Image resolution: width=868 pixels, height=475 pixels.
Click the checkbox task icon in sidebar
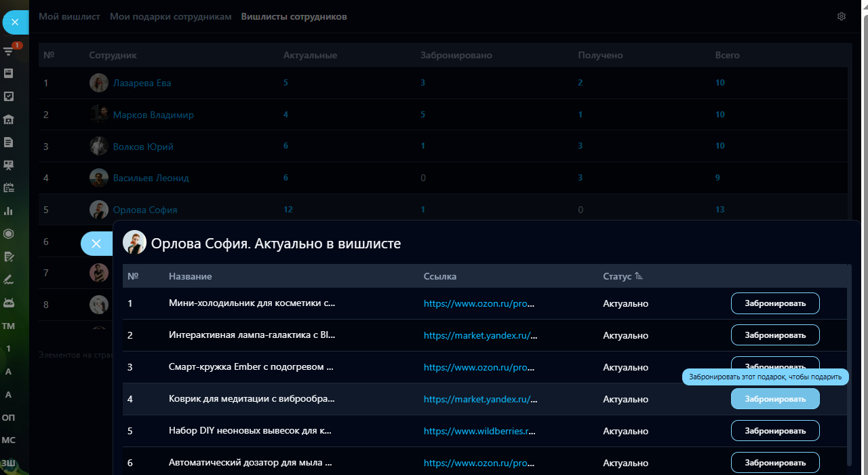9,96
